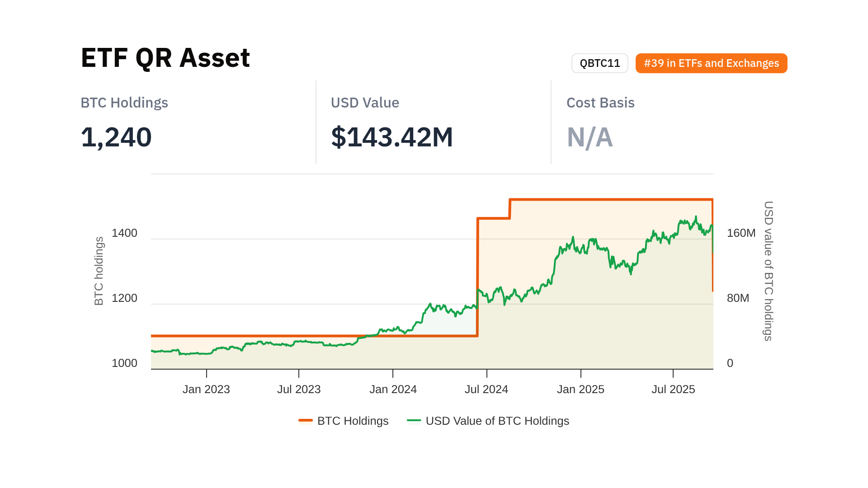Click the Jan 2023 axis label

point(206,389)
